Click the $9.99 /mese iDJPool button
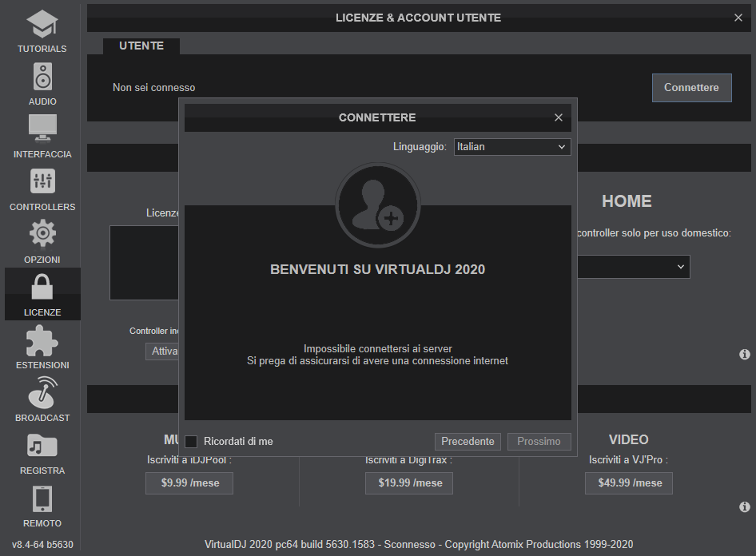This screenshot has height=556, width=756. pos(189,483)
